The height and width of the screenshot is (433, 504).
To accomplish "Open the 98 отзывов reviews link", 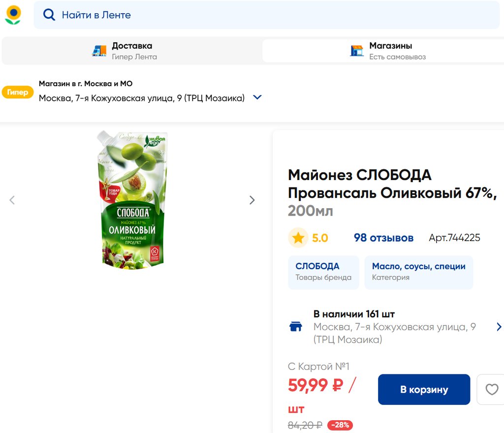I will (383, 238).
